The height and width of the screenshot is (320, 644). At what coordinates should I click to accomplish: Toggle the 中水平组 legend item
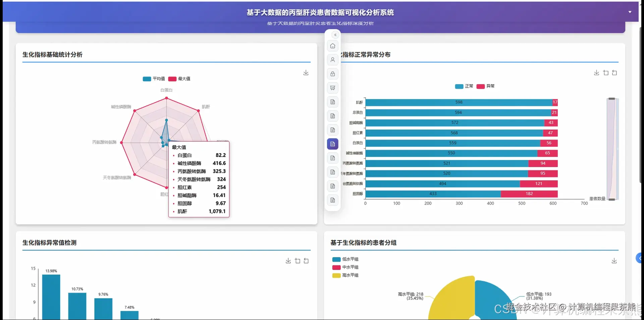345,267
